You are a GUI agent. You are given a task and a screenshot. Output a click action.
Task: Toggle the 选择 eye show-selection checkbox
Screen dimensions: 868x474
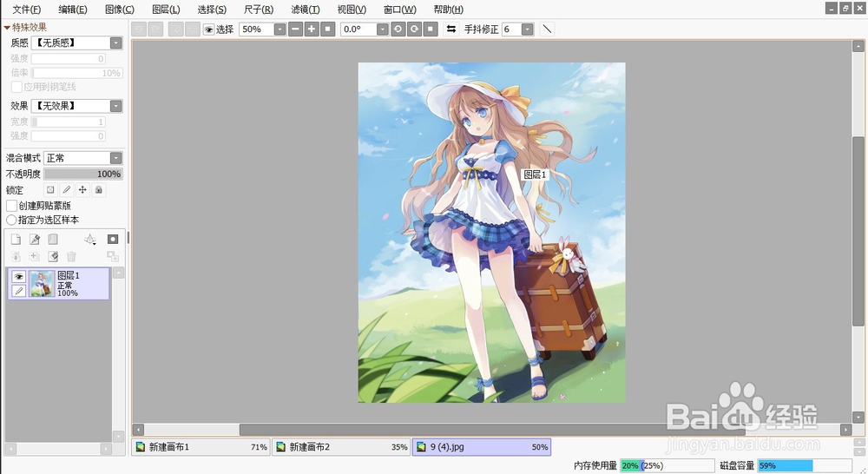coord(208,30)
